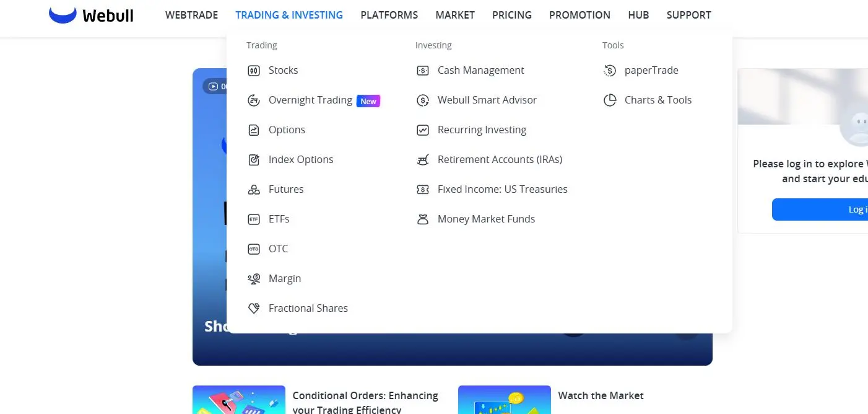This screenshot has width=868, height=414.
Task: Open the Cash Management link
Action: click(x=481, y=71)
